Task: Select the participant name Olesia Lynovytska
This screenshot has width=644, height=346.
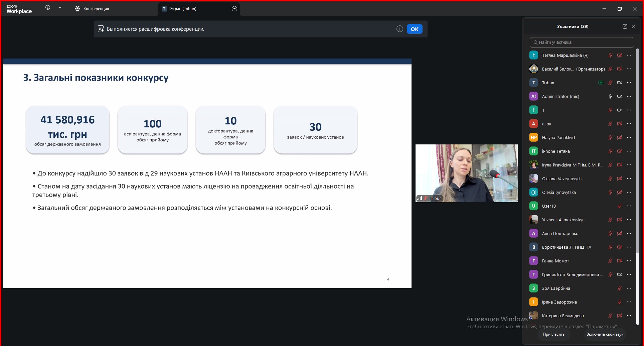Action: click(x=559, y=192)
